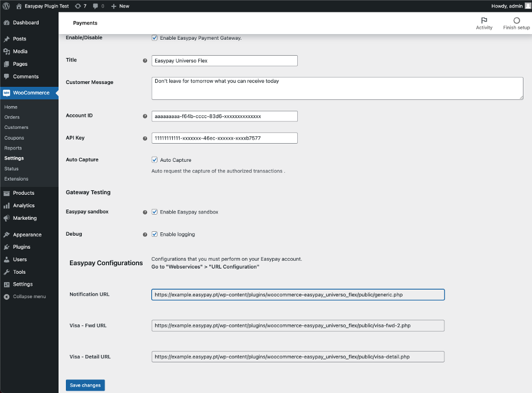Show help tip for Debug option
The width and height of the screenshot is (532, 393).
point(145,235)
